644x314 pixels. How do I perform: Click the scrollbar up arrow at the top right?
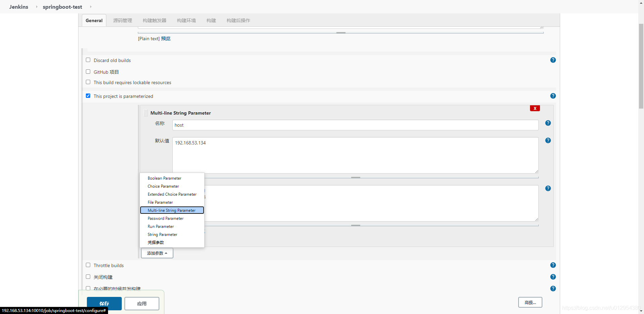pos(641,2)
